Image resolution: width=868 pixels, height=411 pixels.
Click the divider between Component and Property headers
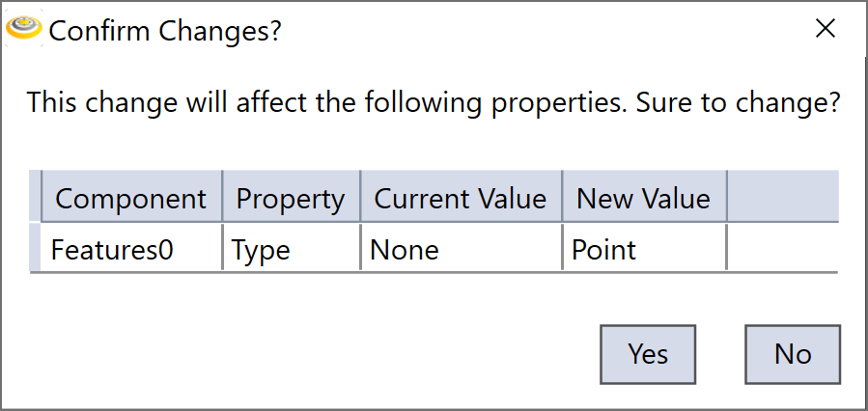click(222, 198)
